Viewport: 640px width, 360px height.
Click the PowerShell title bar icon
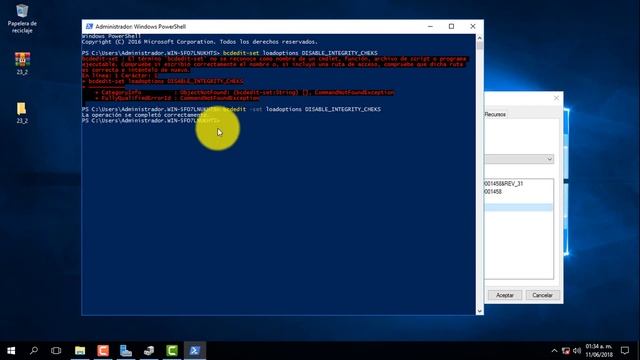click(89, 27)
